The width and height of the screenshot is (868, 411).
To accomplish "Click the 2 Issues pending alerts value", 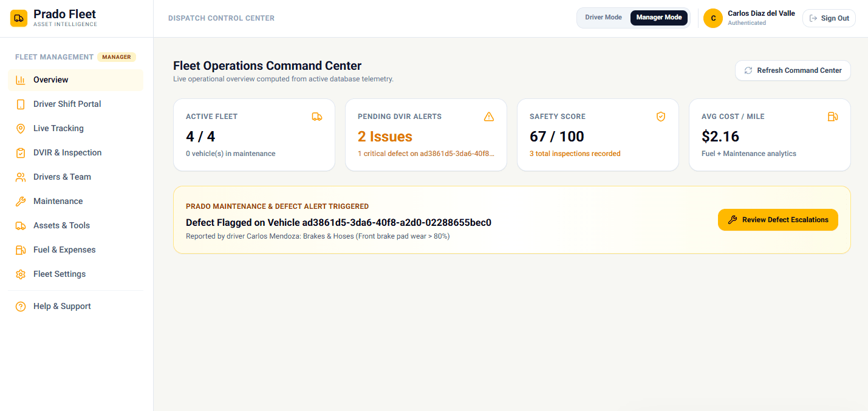I will point(385,137).
